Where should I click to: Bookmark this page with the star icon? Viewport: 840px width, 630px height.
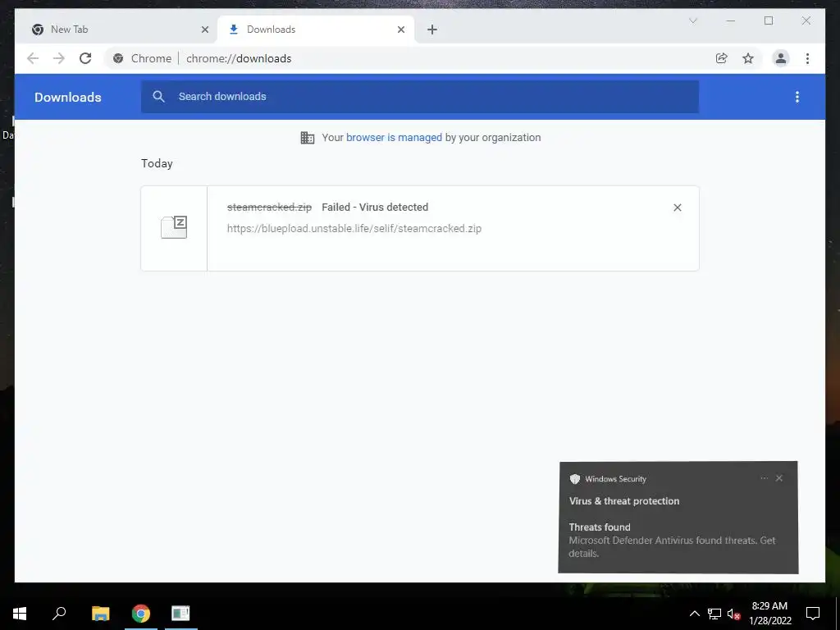point(748,58)
